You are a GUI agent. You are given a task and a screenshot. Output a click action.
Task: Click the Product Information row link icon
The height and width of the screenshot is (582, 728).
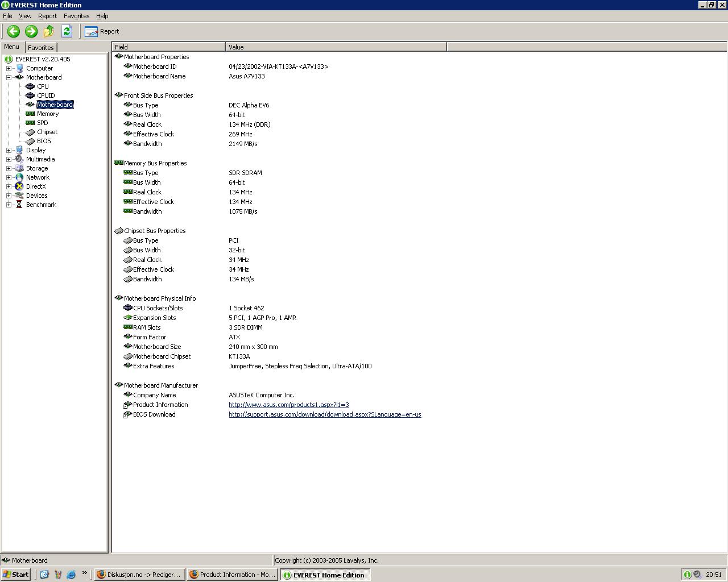127,405
